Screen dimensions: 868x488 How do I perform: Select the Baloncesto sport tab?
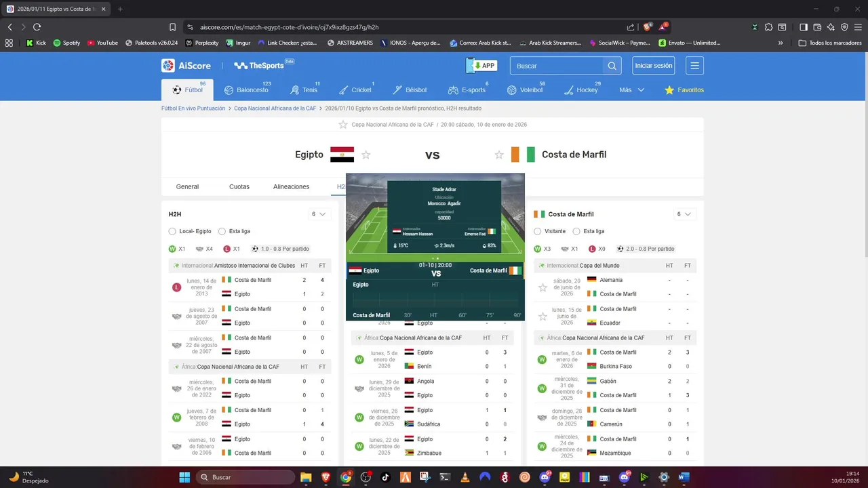[x=247, y=89]
